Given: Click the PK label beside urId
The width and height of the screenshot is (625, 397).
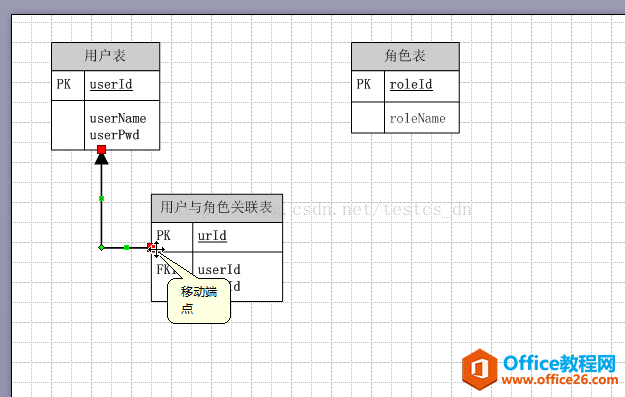Looking at the screenshot, I should pos(163,236).
